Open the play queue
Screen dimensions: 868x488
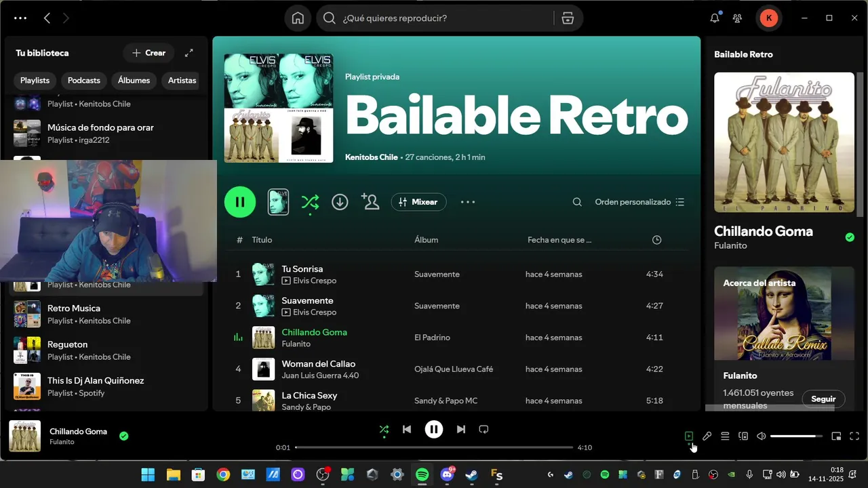tap(725, 436)
